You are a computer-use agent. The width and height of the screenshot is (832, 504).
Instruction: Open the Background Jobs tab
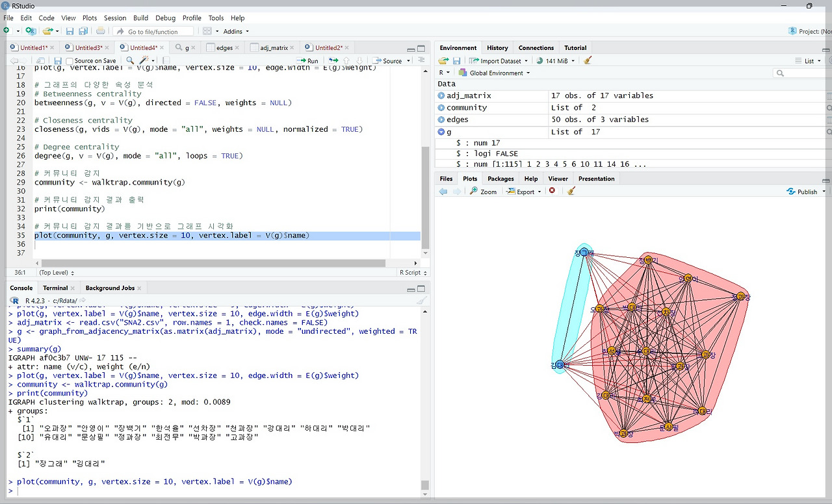coord(110,288)
